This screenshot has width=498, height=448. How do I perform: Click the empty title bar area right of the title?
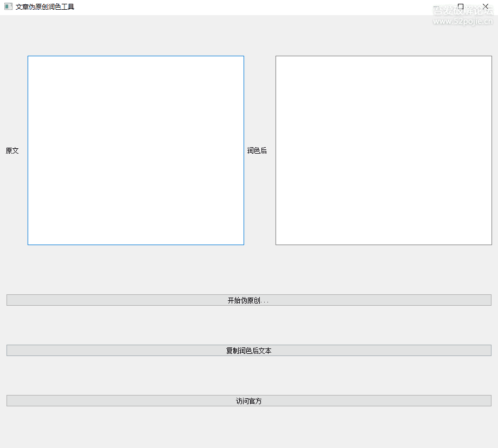coord(244,7)
